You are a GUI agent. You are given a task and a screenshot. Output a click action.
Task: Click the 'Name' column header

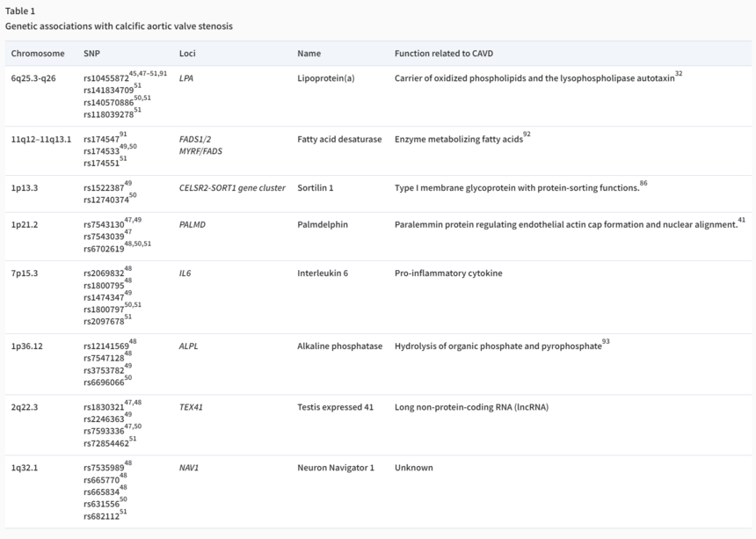309,54
